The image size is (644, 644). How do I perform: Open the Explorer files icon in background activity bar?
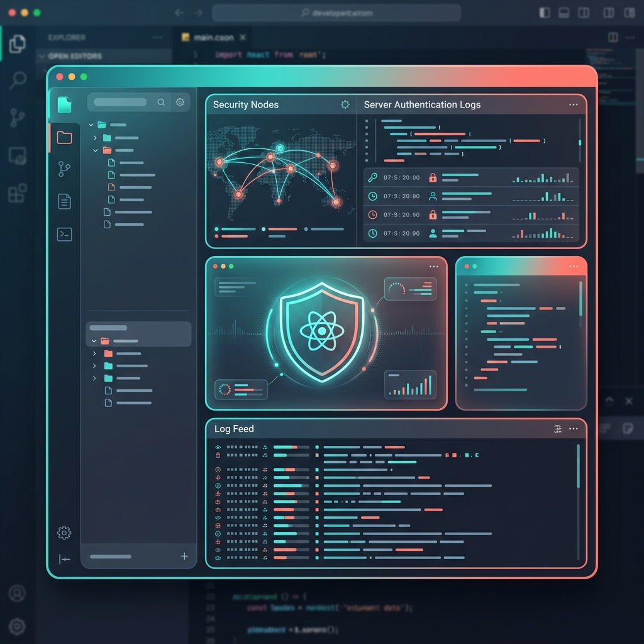[17, 44]
